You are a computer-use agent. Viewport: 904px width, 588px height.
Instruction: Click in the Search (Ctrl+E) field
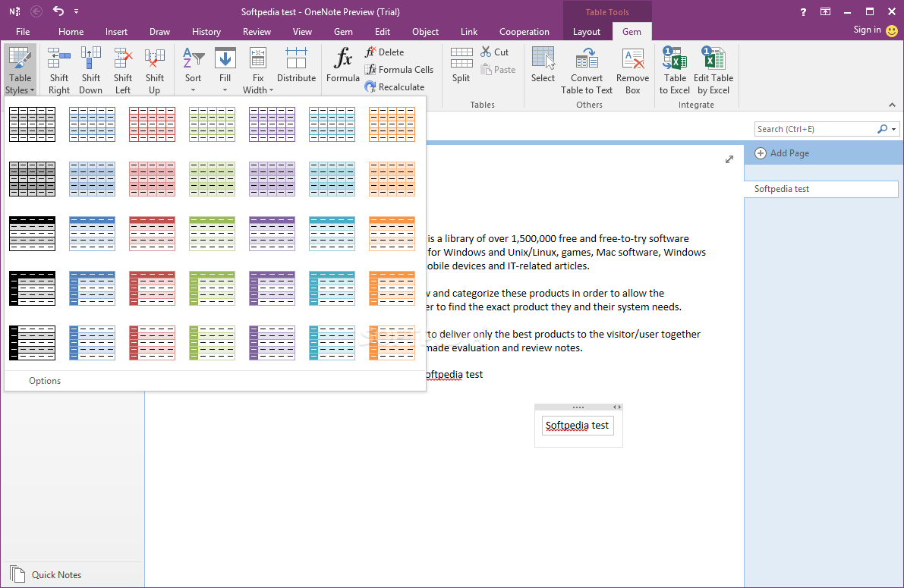click(x=814, y=129)
